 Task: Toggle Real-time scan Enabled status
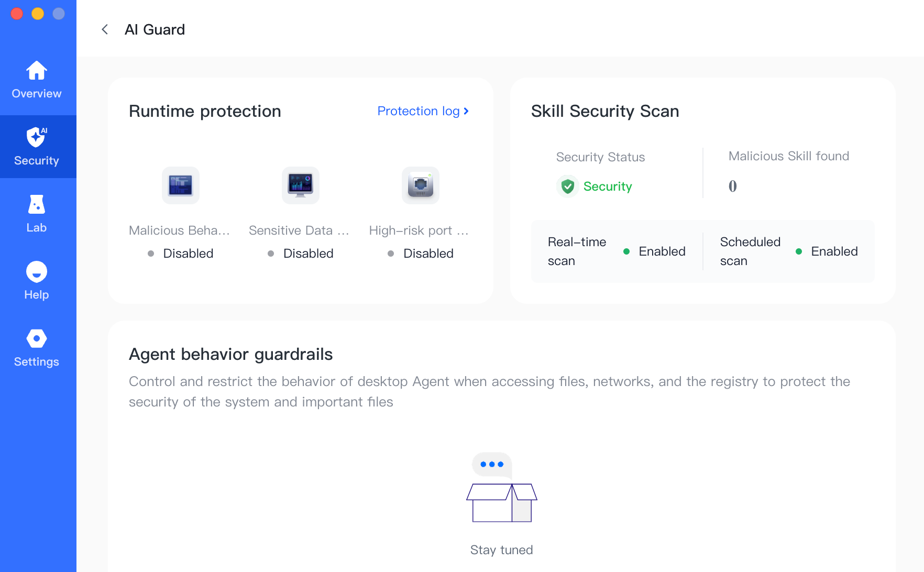[x=654, y=251]
